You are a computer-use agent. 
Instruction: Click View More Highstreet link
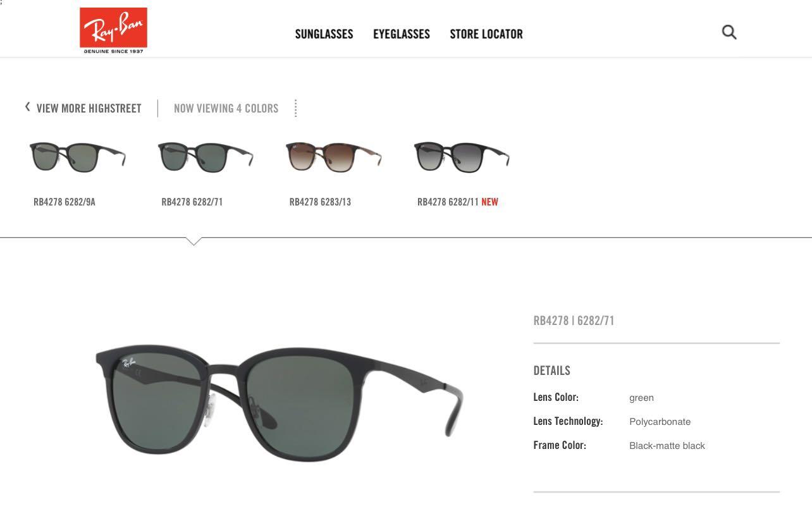click(x=89, y=108)
